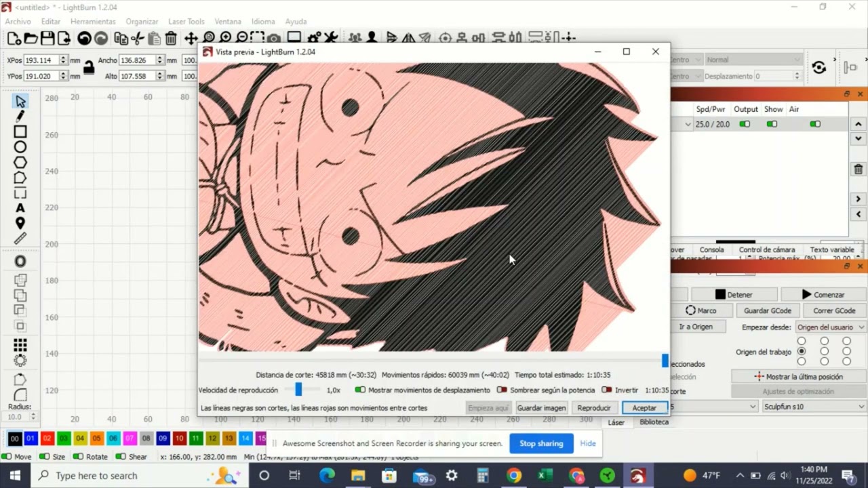Viewport: 868px width, 488px height.
Task: Select the Text tool
Action: click(x=20, y=208)
